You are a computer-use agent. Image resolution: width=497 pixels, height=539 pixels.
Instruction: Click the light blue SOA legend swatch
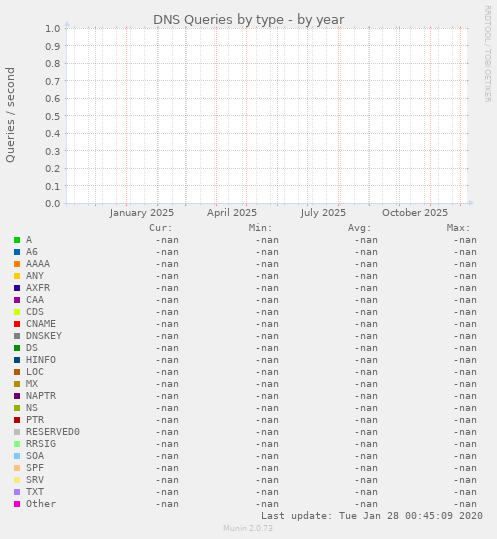pos(17,456)
